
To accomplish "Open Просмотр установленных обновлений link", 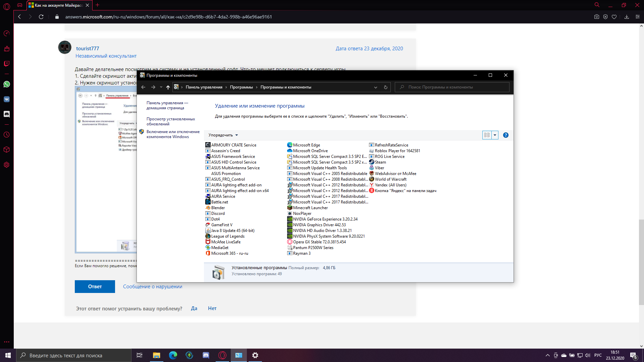I will tap(171, 121).
